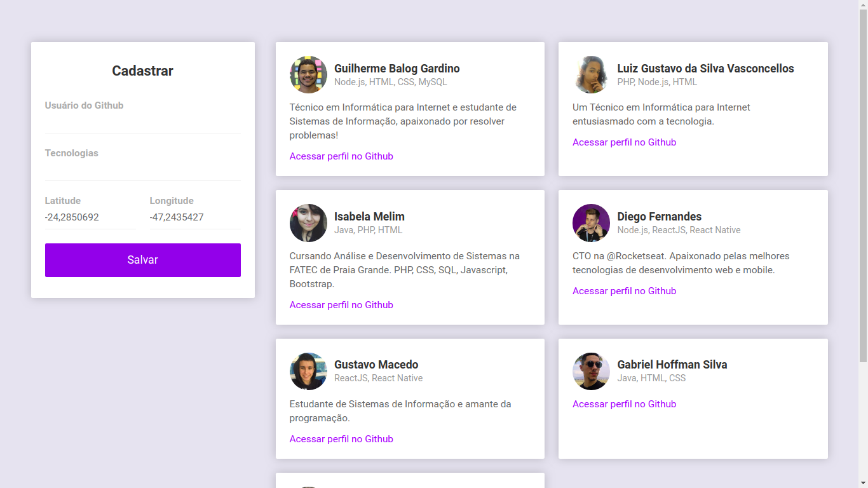Click Isabela Melim's profile picture
The image size is (868, 488).
(308, 223)
